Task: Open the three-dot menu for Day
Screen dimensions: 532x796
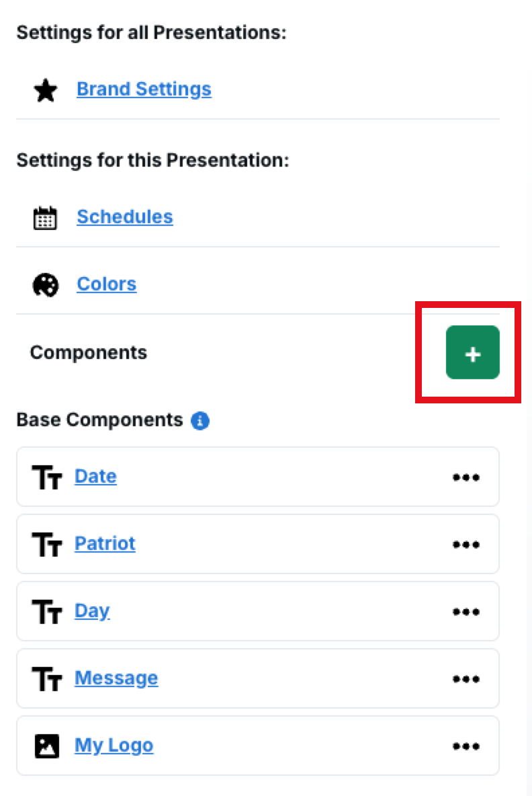Action: pyautogui.click(x=465, y=612)
